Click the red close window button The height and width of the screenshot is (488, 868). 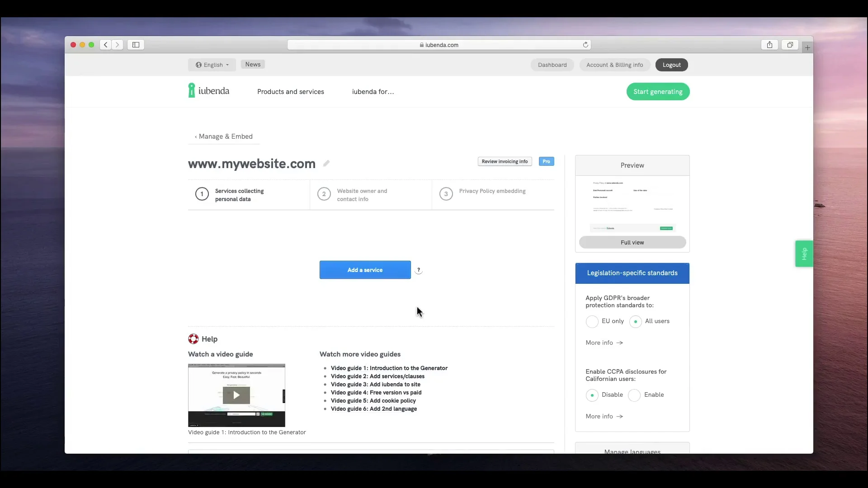tap(73, 45)
